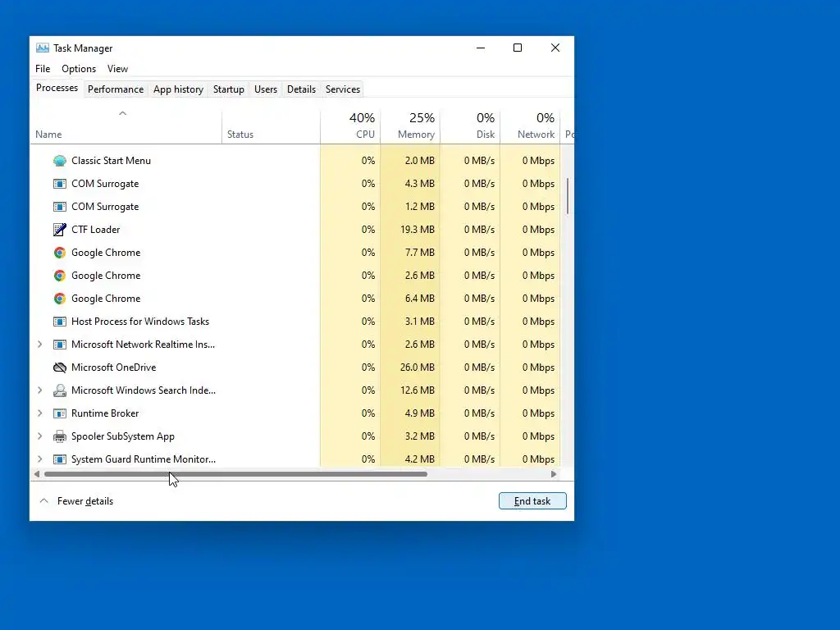Viewport: 840px width, 630px height.
Task: Switch to the App history tab
Action: [178, 89]
